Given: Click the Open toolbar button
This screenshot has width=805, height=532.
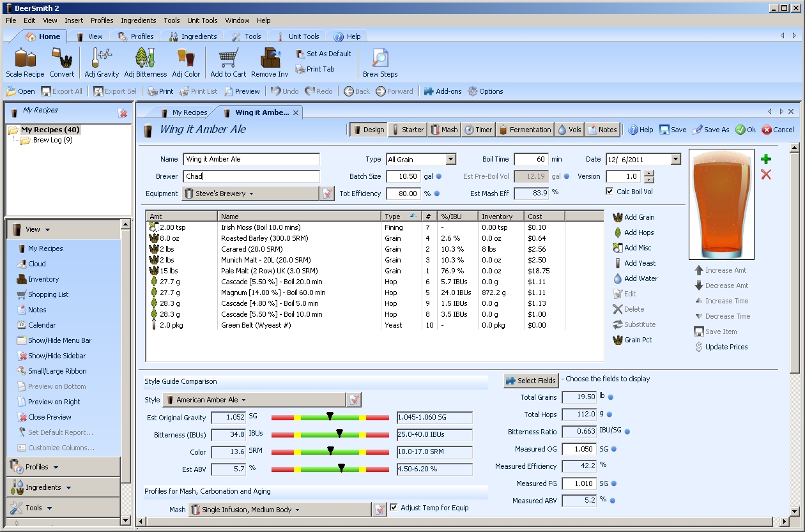Looking at the screenshot, I should coord(20,91).
